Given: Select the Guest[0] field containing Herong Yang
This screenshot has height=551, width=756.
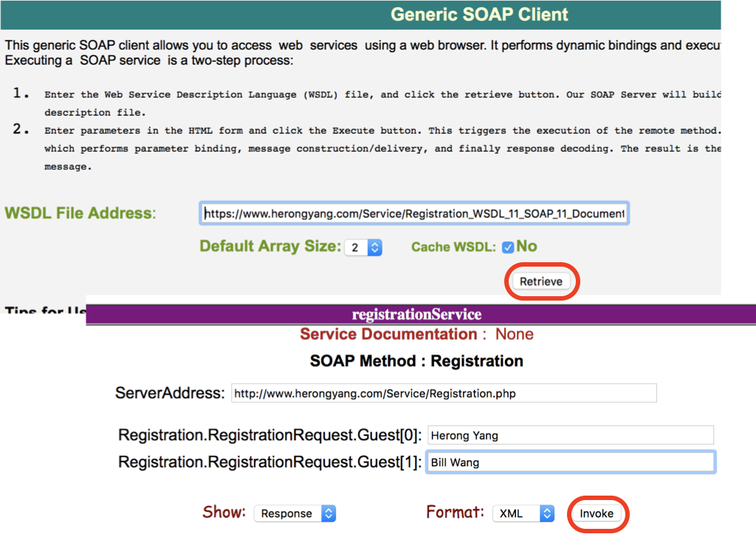Looking at the screenshot, I should (570, 434).
